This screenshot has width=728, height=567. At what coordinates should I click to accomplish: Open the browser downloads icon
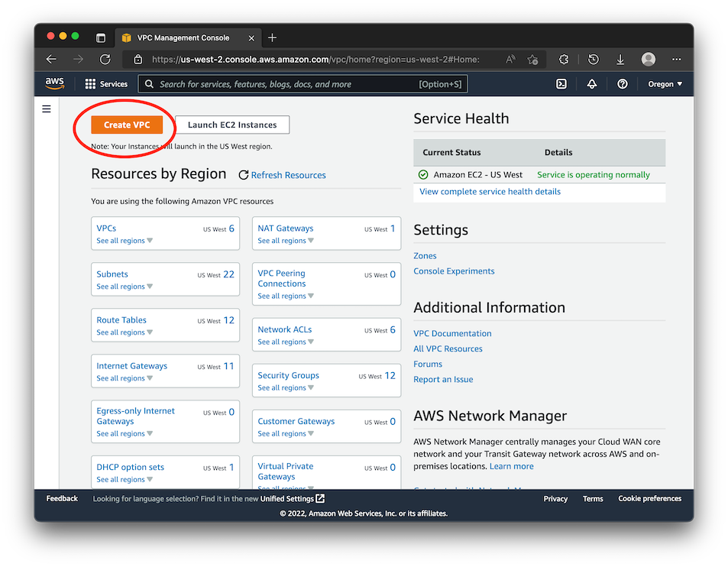coord(620,60)
